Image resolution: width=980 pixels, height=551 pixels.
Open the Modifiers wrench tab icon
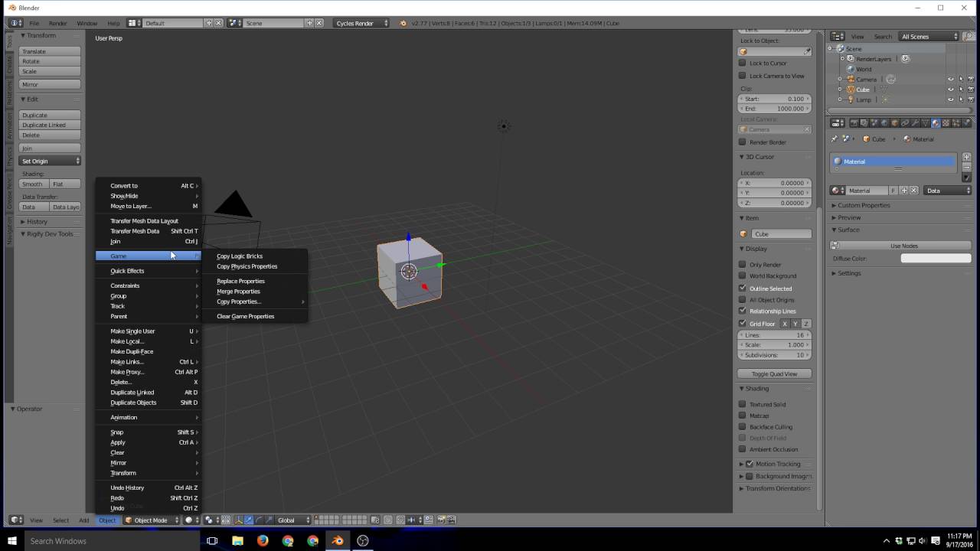point(915,123)
